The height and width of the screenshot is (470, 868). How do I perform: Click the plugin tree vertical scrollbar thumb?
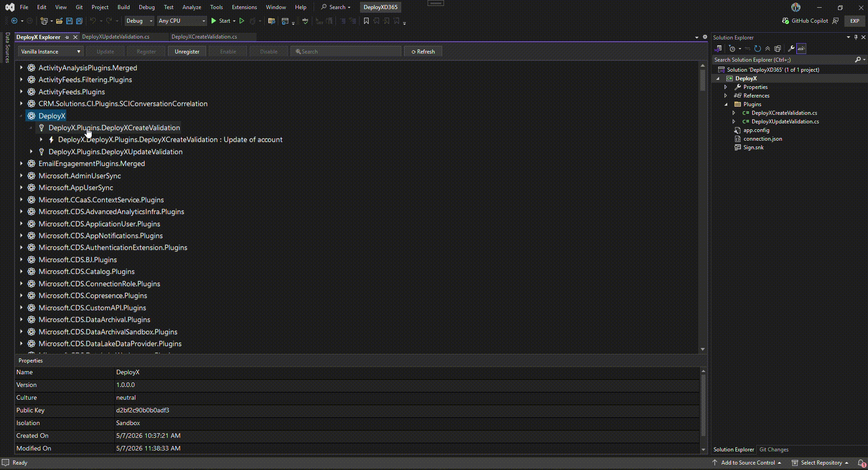coord(703,79)
